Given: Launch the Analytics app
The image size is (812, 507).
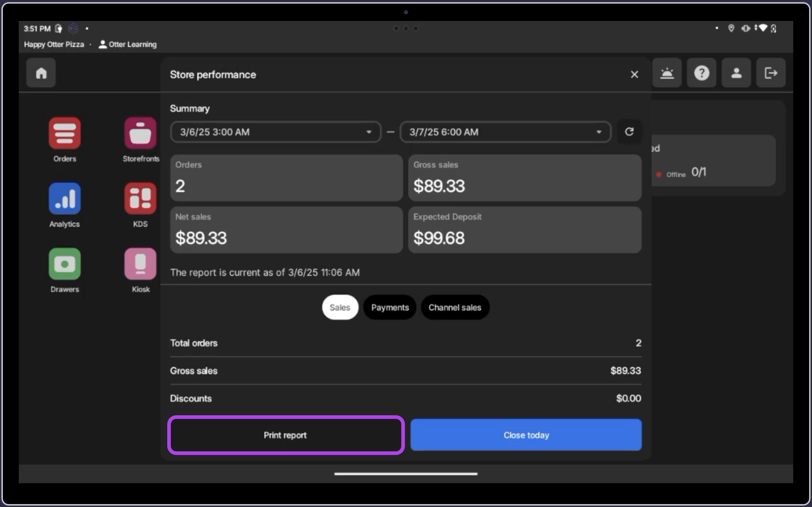Looking at the screenshot, I should 65,199.
